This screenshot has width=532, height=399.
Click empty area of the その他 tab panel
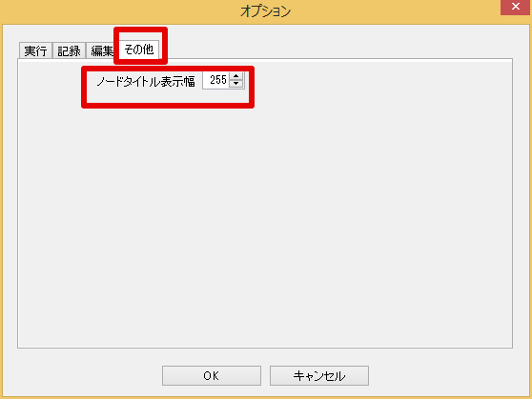[x=265, y=220]
